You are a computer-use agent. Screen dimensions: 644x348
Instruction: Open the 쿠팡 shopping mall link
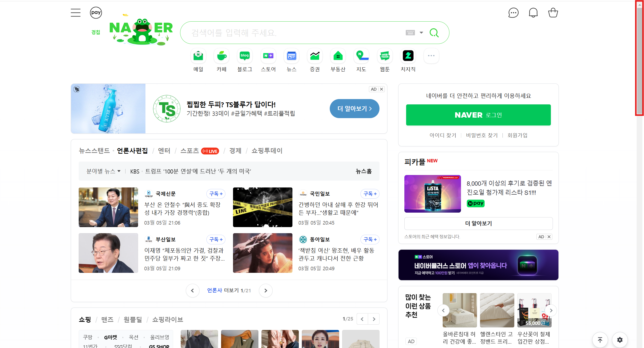coord(88,337)
